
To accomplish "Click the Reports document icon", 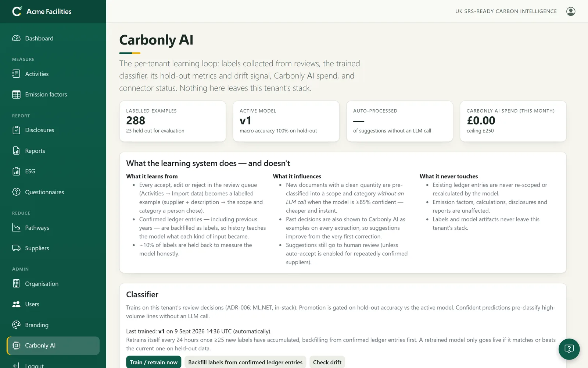I will coord(16,151).
